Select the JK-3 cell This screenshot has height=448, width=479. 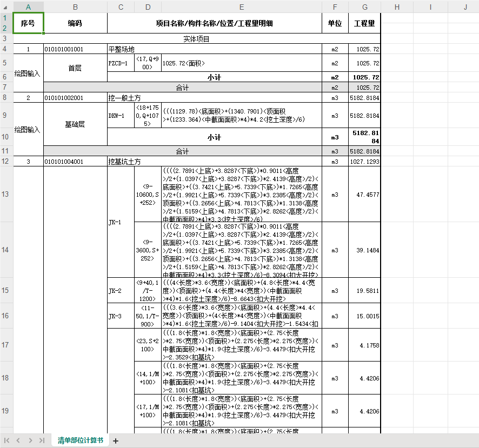tap(121, 316)
